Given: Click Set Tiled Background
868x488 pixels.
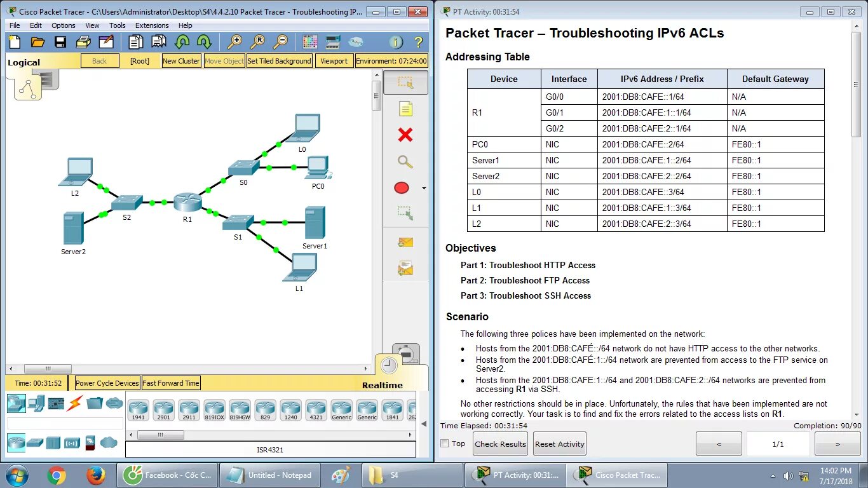Looking at the screenshot, I should pyautogui.click(x=279, y=61).
